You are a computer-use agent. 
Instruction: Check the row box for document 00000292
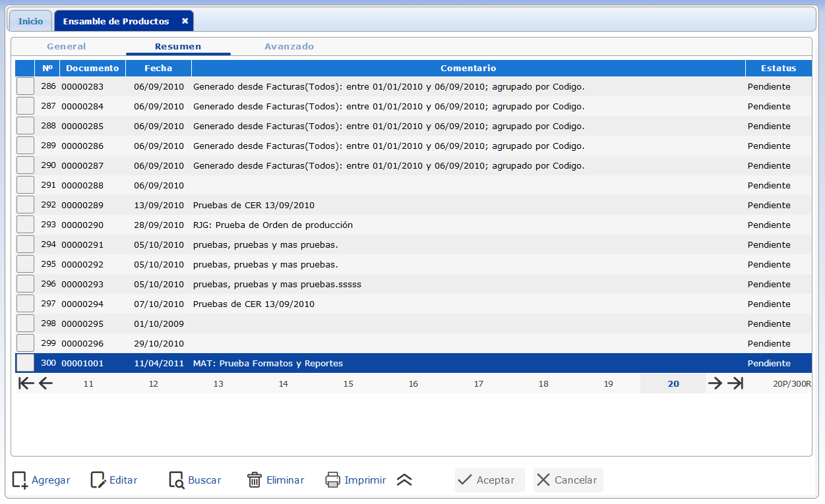(25, 264)
